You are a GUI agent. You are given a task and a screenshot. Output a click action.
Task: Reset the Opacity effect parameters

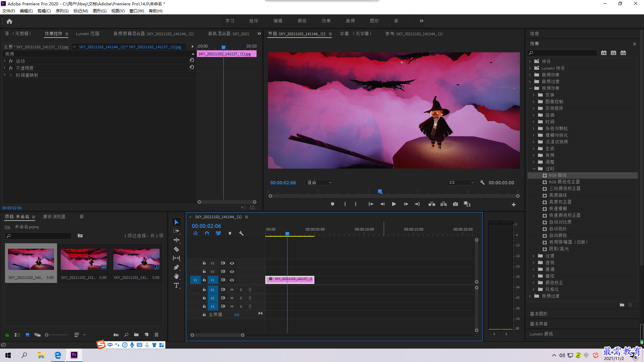pos(192,67)
